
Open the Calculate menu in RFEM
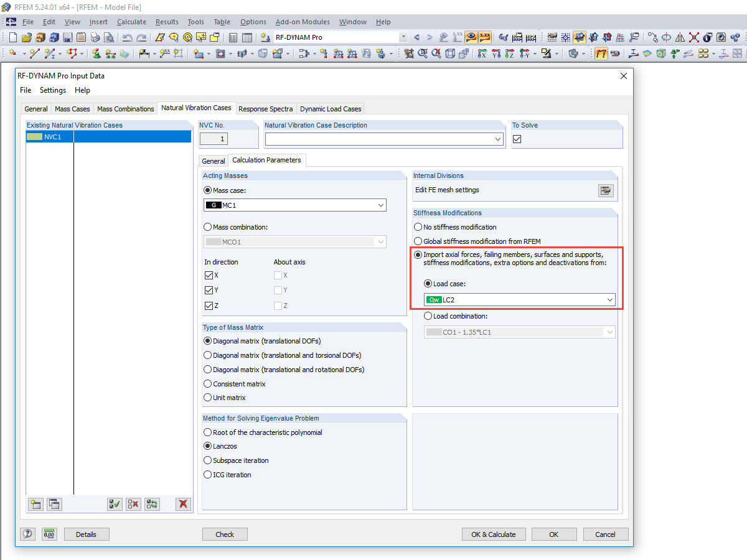tap(131, 22)
